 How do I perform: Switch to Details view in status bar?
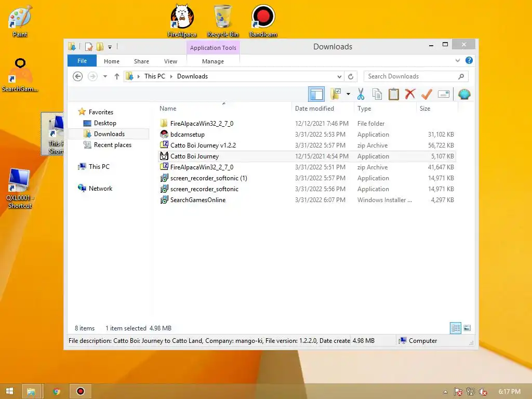coord(455,328)
